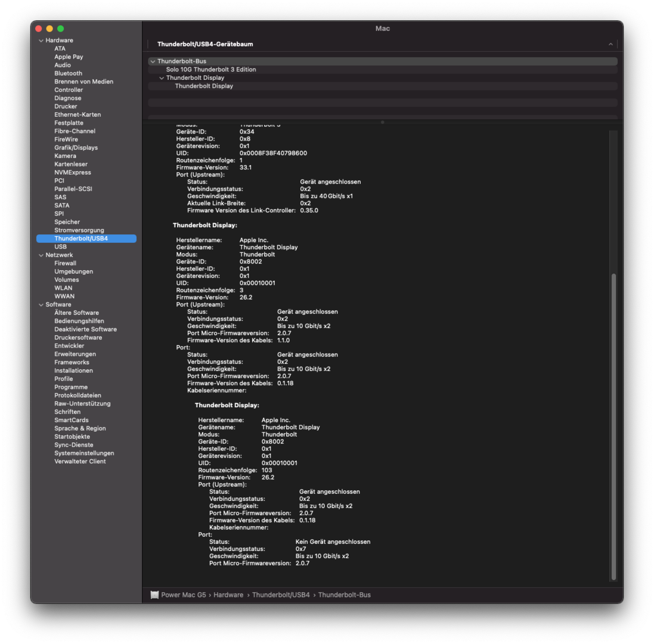Open Kartenleser entry
654x644 pixels.
coord(71,165)
